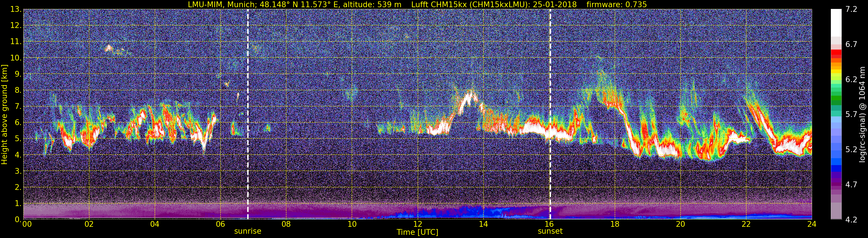Click the time axis tick label '06'
Image resolution: width=868 pixels, height=238 pixels.
click(x=220, y=224)
